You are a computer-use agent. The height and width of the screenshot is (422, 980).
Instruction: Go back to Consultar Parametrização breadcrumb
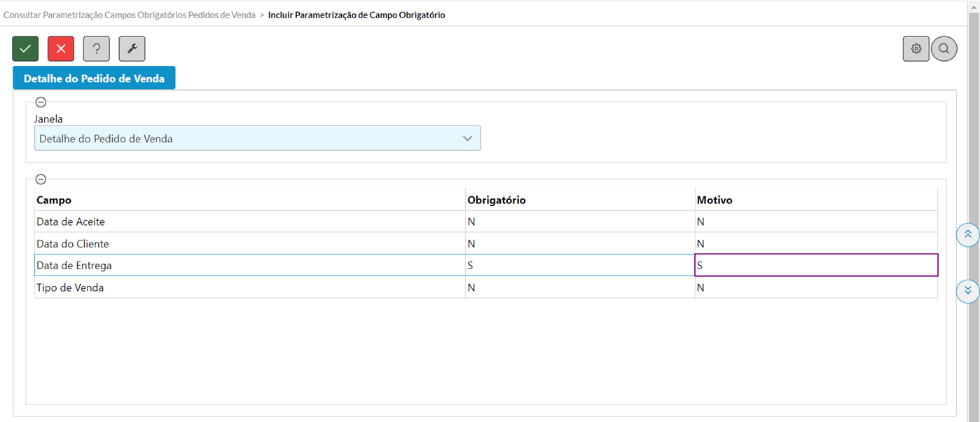pyautogui.click(x=130, y=15)
